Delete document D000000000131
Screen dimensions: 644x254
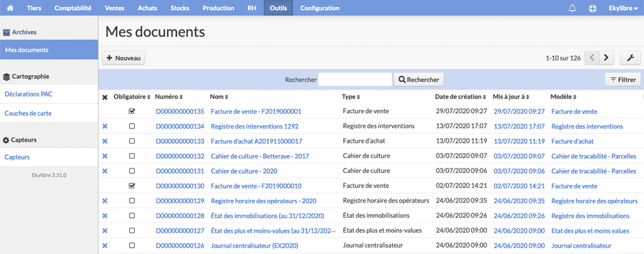pos(105,171)
